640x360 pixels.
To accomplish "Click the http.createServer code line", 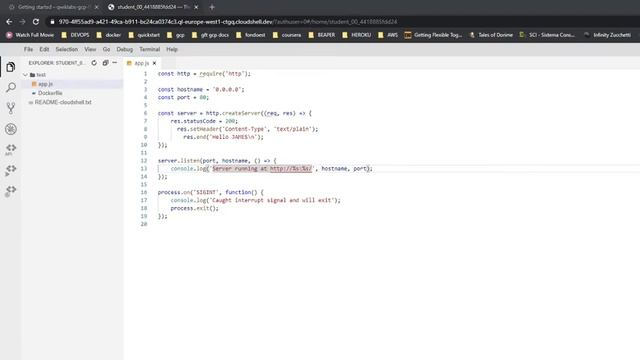I will [235, 113].
